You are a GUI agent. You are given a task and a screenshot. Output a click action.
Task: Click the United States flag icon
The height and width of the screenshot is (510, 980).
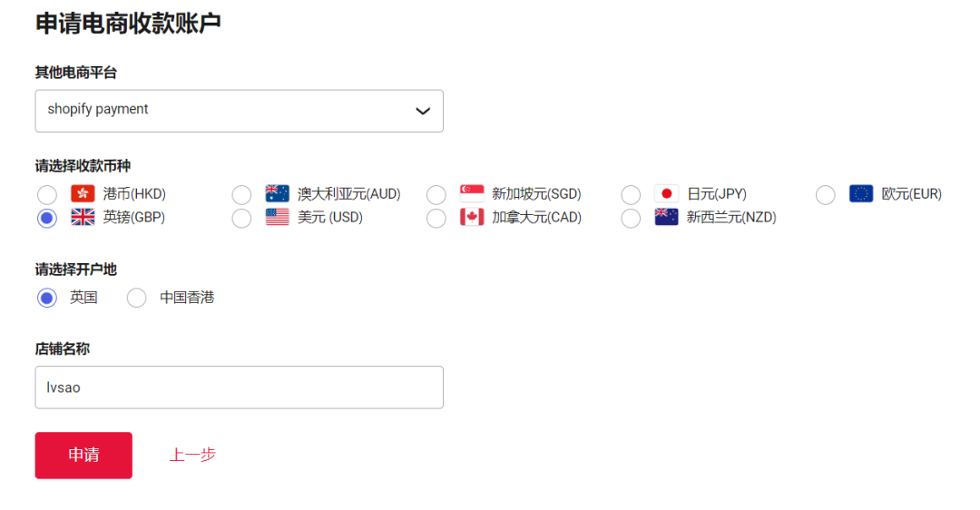pyautogui.click(x=277, y=217)
